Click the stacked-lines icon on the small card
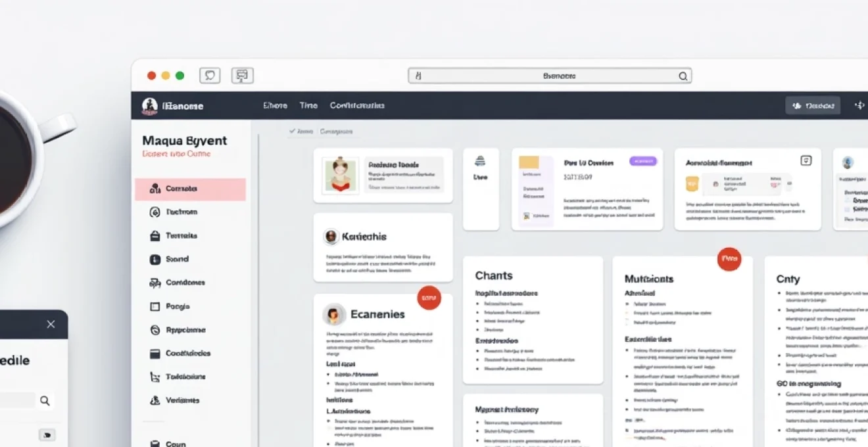 pos(480,161)
